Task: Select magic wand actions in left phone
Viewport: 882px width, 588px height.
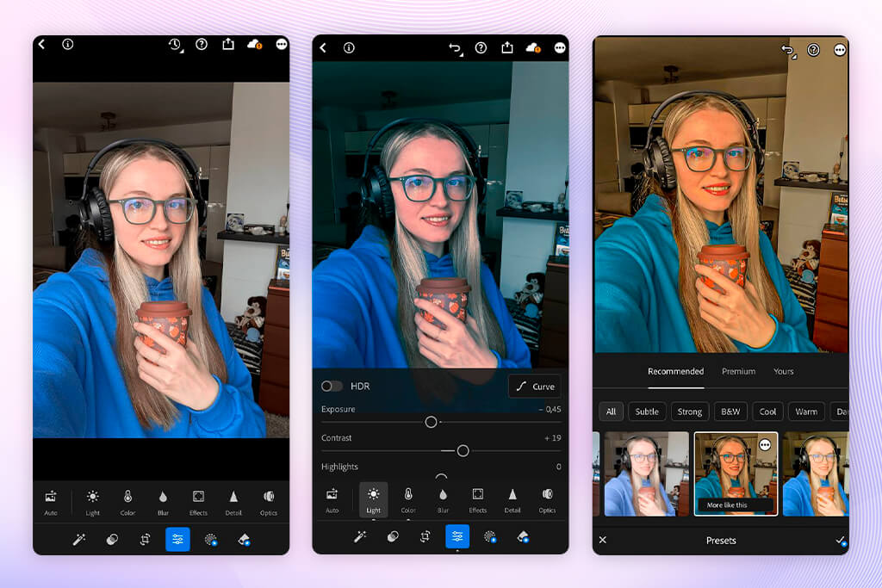Action: (x=78, y=540)
